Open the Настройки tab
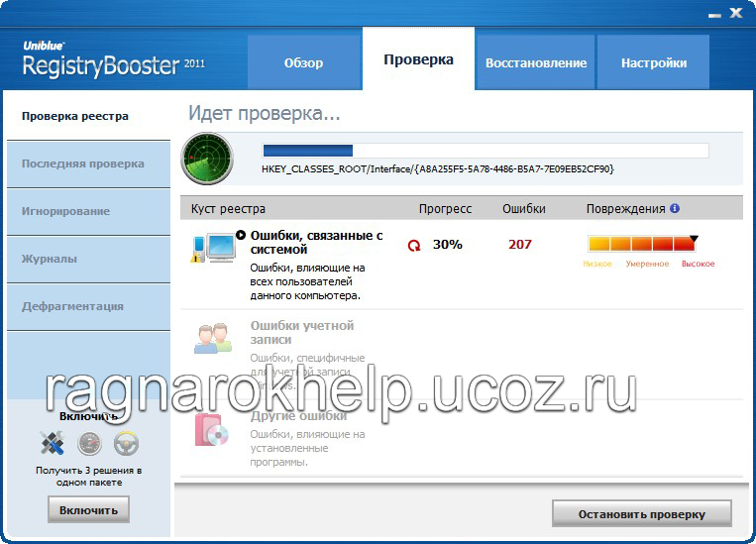The width and height of the screenshot is (756, 544). 654,62
